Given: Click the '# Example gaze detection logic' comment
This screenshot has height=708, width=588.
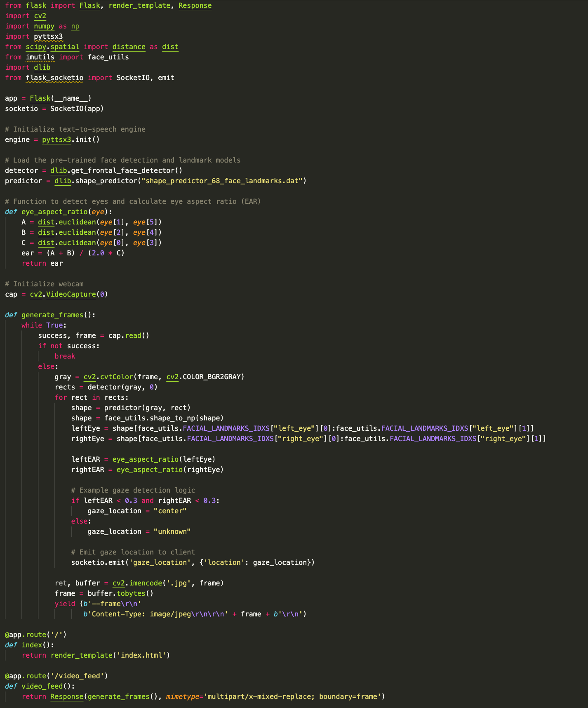Looking at the screenshot, I should (133, 491).
